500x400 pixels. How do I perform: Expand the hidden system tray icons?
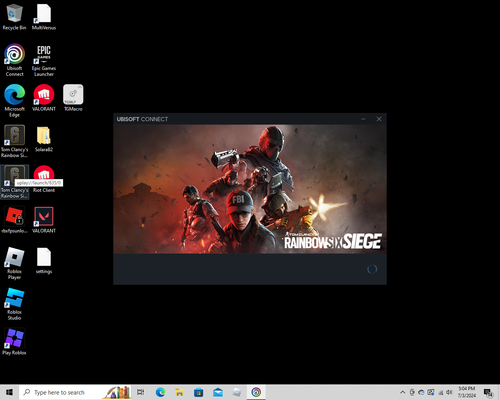pyautogui.click(x=402, y=392)
